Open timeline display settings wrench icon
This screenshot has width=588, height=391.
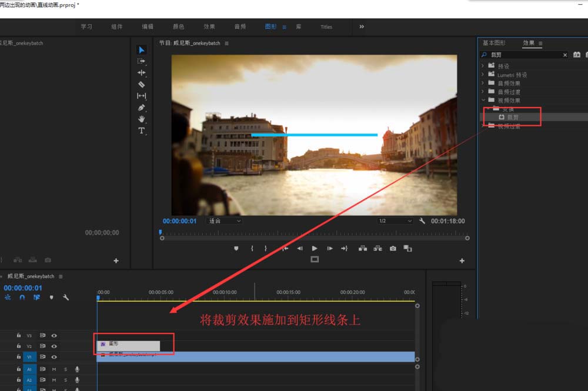click(x=66, y=298)
